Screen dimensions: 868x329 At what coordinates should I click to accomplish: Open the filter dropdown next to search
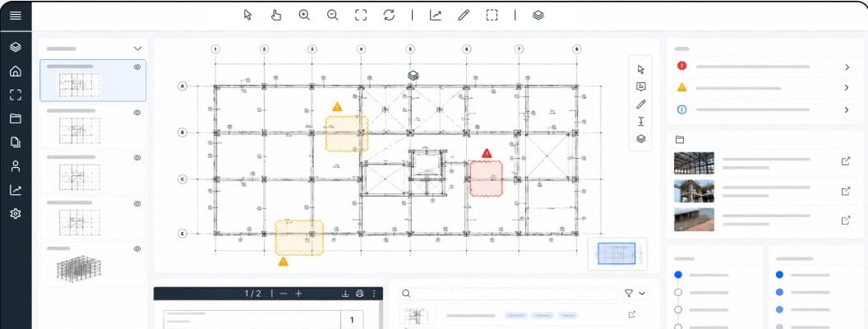pyautogui.click(x=635, y=294)
